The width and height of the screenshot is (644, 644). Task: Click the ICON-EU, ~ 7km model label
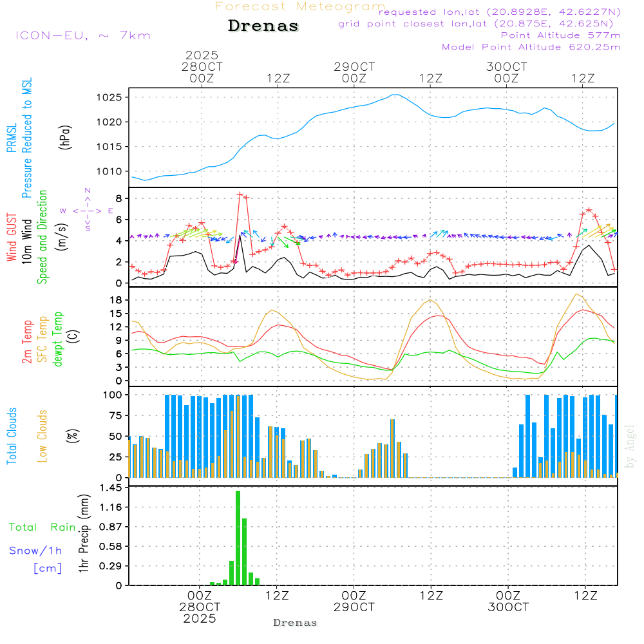click(82, 35)
